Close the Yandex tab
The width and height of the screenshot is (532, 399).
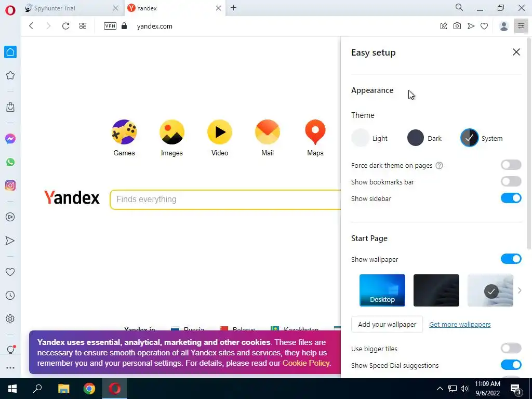219,8
